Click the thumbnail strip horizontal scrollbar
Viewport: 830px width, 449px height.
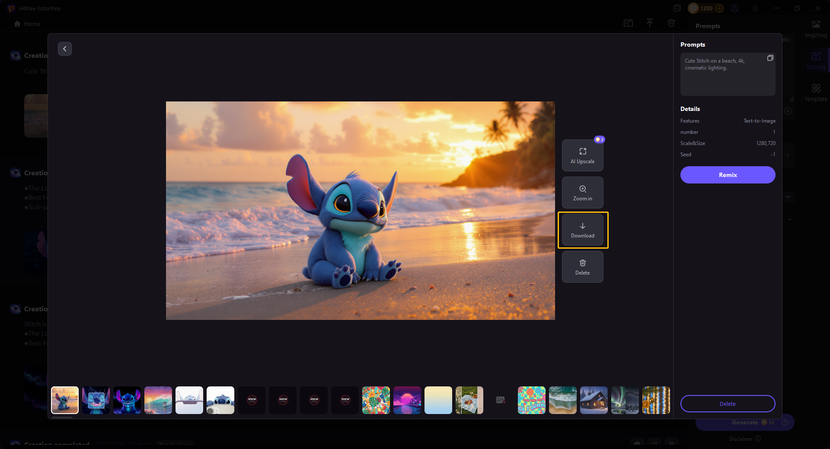(62, 417)
